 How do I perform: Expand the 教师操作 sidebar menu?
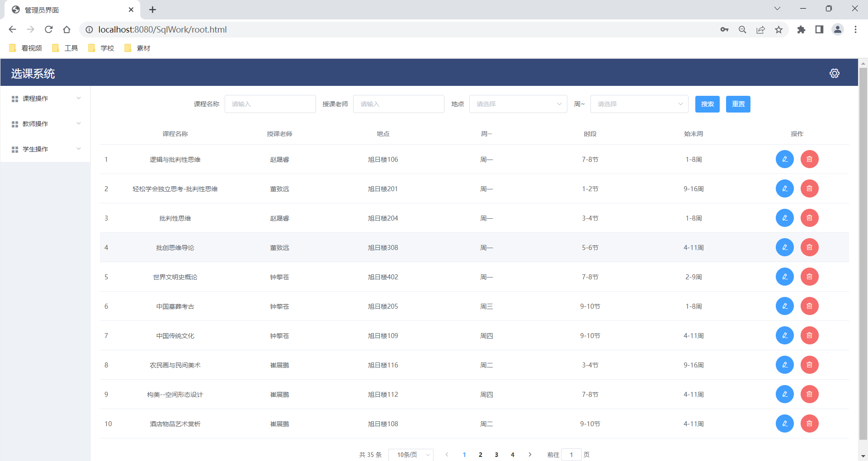[45, 124]
